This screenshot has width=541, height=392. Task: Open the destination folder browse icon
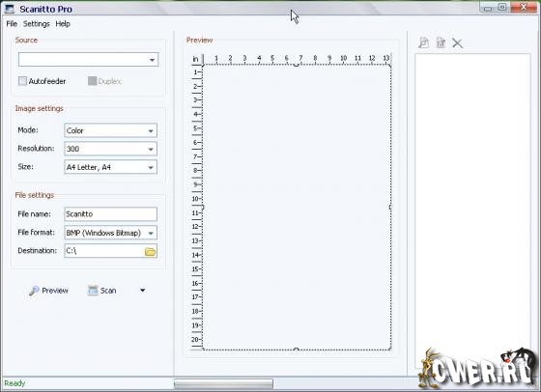pos(150,252)
